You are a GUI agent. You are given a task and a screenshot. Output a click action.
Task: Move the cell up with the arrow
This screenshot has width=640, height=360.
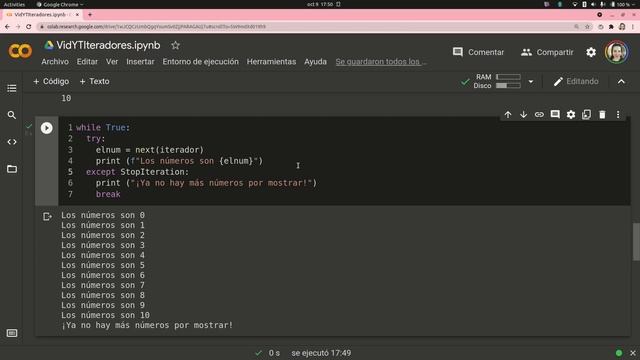[x=508, y=115]
